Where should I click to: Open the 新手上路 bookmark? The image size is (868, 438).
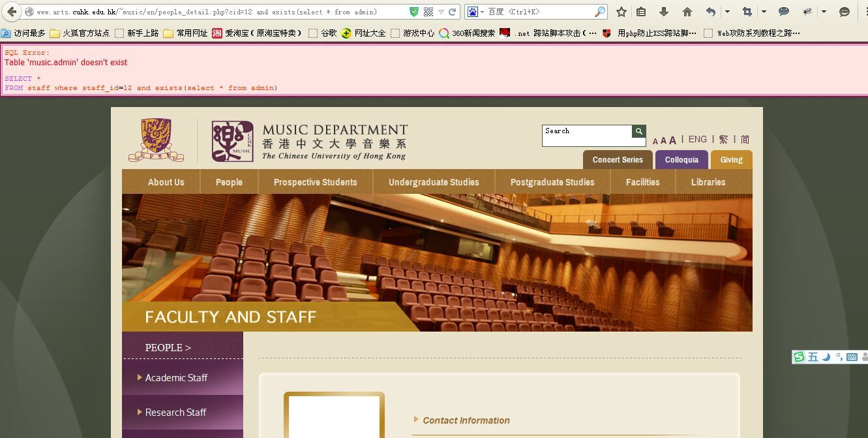coord(136,33)
